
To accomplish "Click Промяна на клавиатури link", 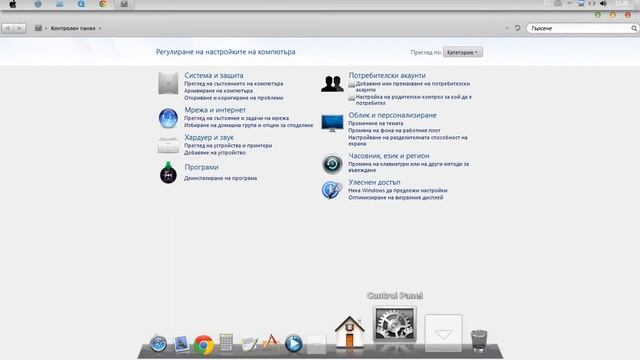I will 409,167.
